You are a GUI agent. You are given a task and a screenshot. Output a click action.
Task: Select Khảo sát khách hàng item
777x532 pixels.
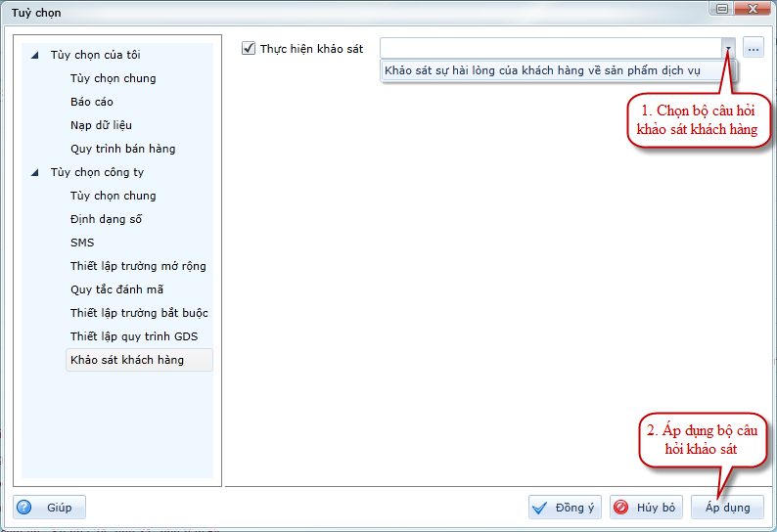[x=126, y=360]
